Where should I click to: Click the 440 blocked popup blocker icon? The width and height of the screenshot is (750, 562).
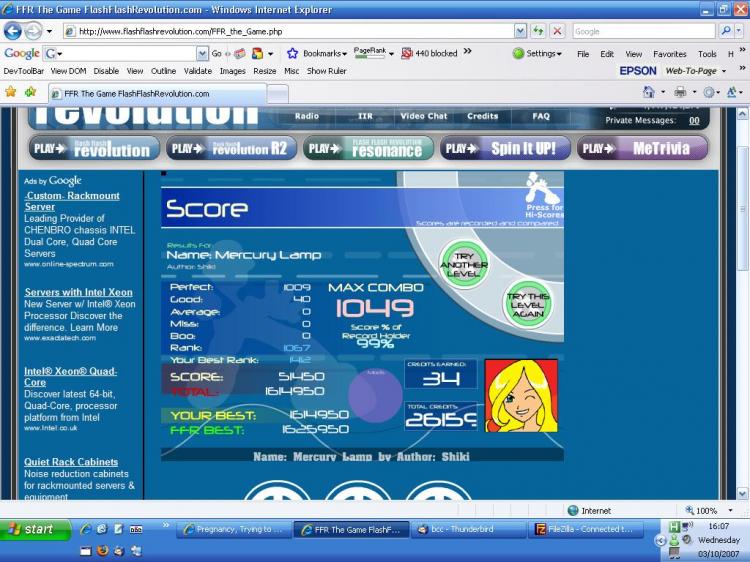[407, 54]
